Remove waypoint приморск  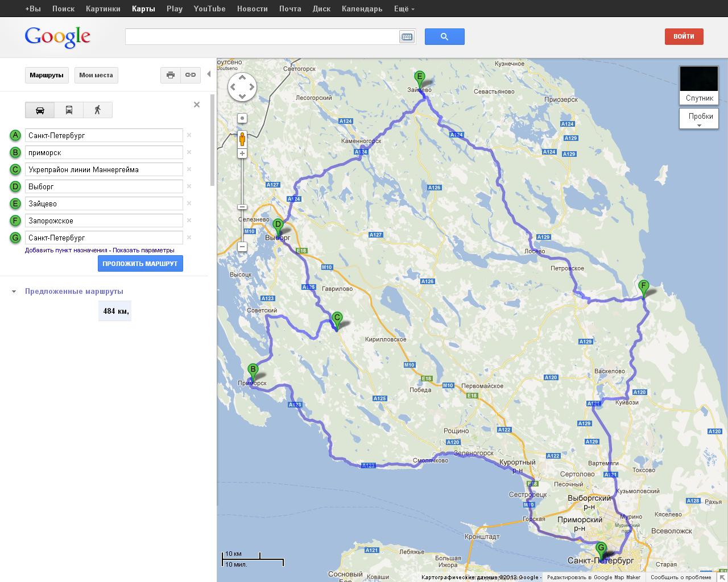pos(189,152)
